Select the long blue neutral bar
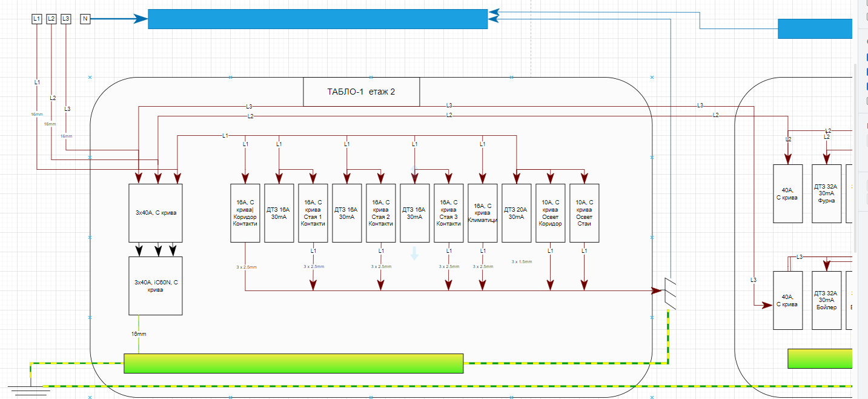This screenshot has height=399, width=868. [317, 19]
